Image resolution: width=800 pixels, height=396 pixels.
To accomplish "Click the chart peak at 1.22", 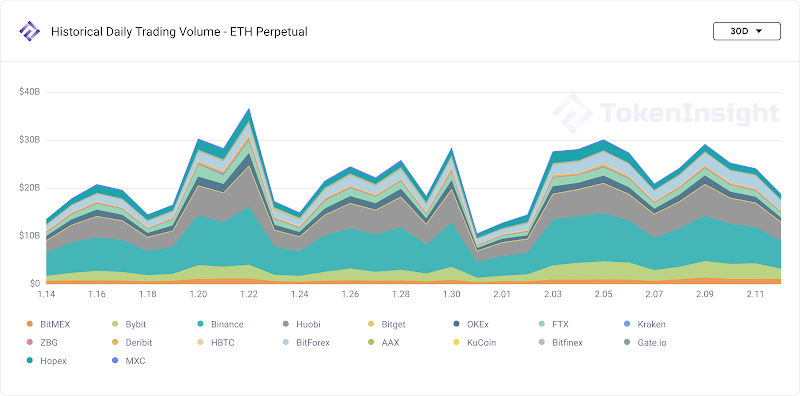I will [x=249, y=109].
